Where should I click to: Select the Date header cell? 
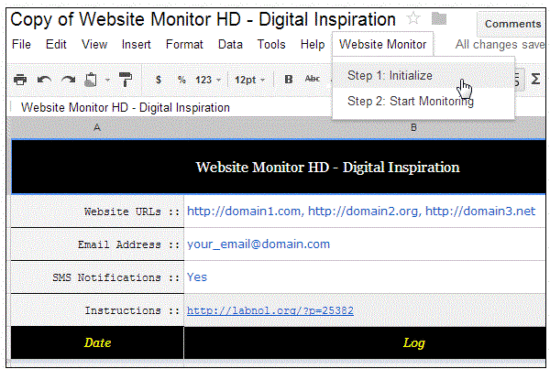click(98, 343)
